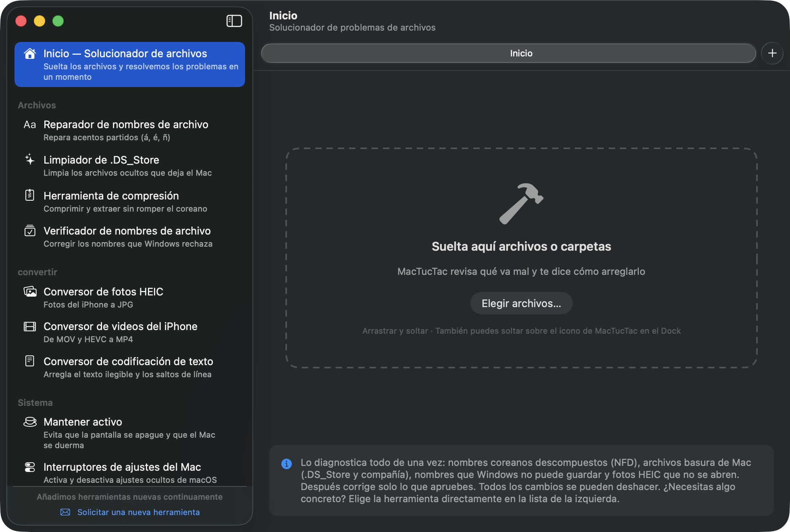The width and height of the screenshot is (790, 532).
Task: Open Conversor de fotos HEIC
Action: coord(130,297)
